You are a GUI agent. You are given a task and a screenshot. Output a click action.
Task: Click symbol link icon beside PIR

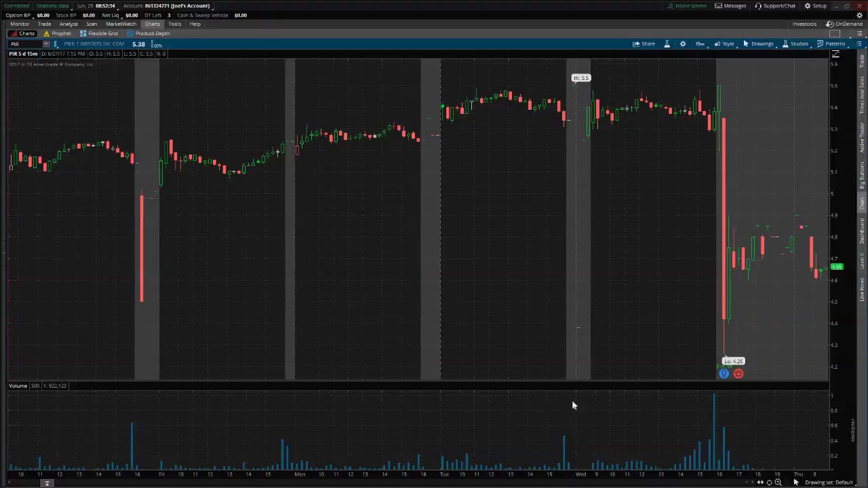tap(57, 44)
